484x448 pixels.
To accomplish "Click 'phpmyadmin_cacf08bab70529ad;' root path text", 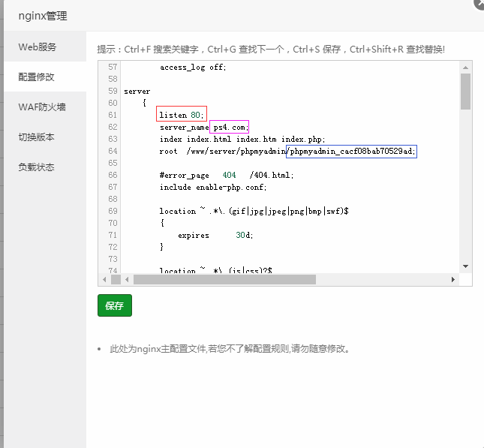I will coord(352,152).
